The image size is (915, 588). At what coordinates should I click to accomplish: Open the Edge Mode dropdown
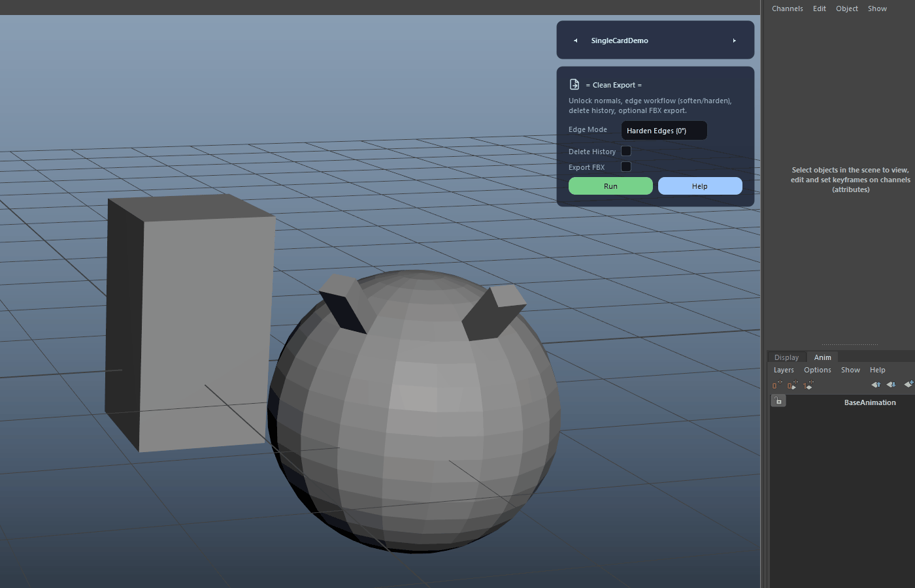pyautogui.click(x=664, y=131)
